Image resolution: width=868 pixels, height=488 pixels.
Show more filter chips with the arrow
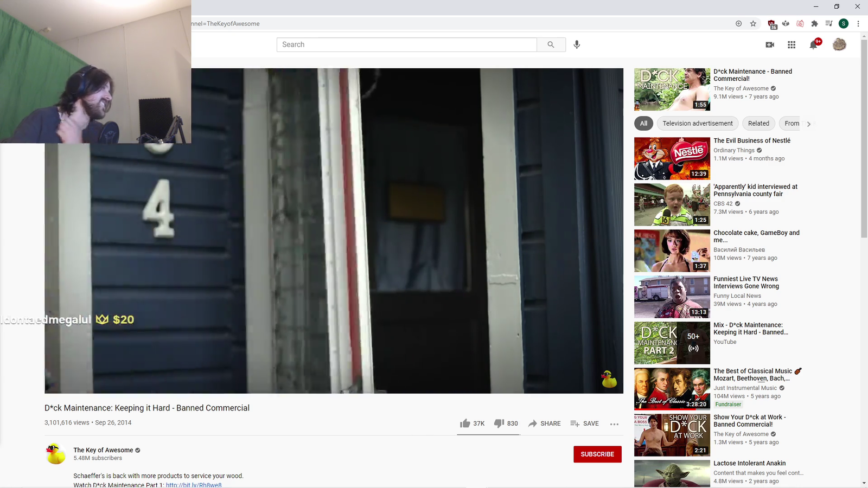coord(809,124)
